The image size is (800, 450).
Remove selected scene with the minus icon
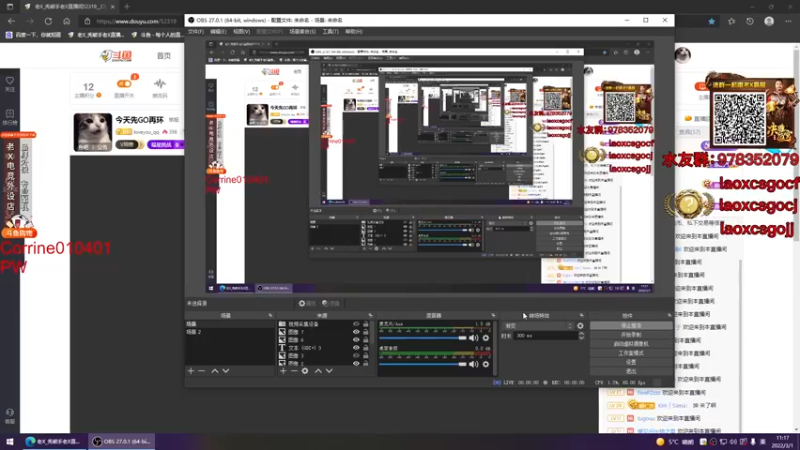point(202,371)
